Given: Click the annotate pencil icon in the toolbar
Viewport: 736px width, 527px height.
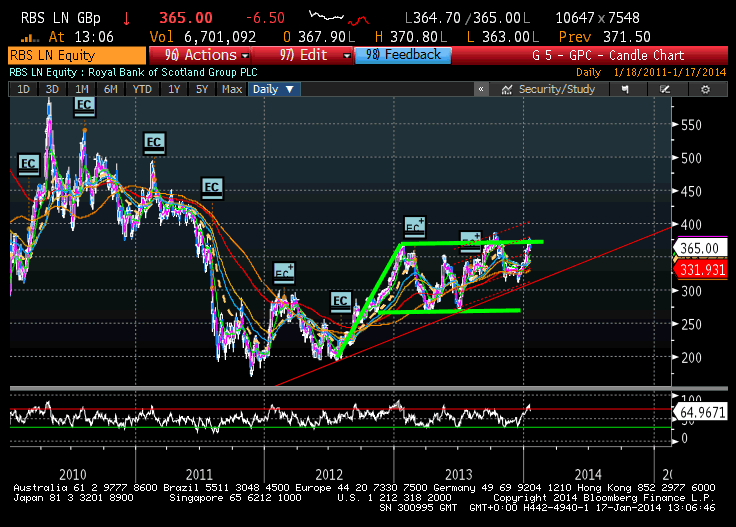Looking at the screenshot, I should click(x=665, y=89).
